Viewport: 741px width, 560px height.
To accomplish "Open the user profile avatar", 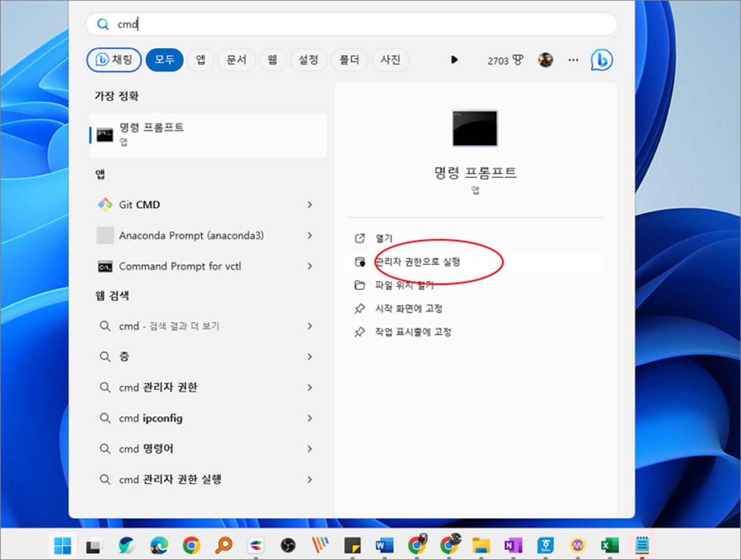I will [545, 60].
